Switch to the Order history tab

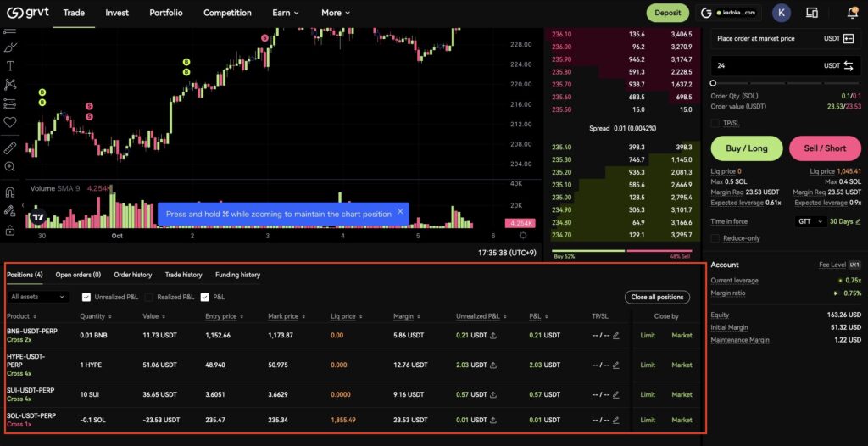click(x=133, y=275)
